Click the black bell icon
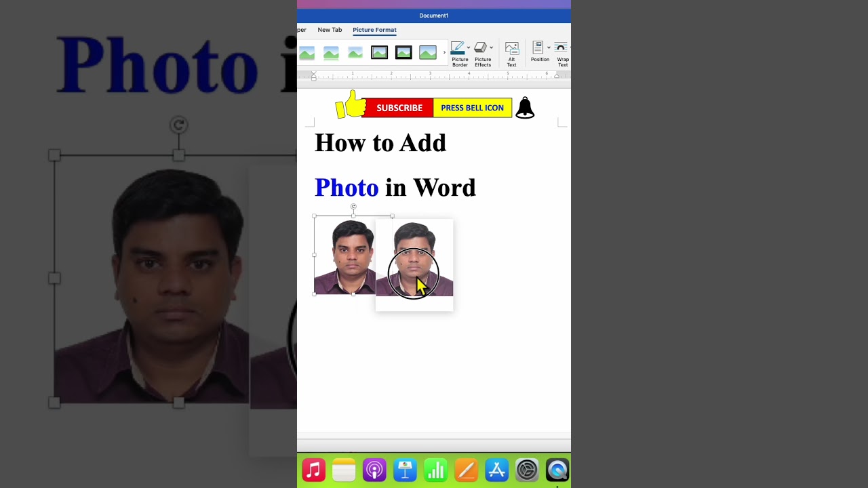 click(525, 108)
